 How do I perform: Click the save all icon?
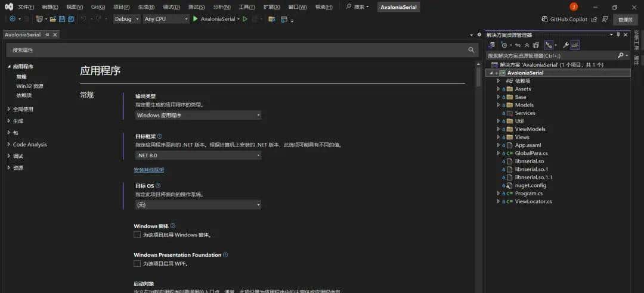pyautogui.click(x=71, y=19)
